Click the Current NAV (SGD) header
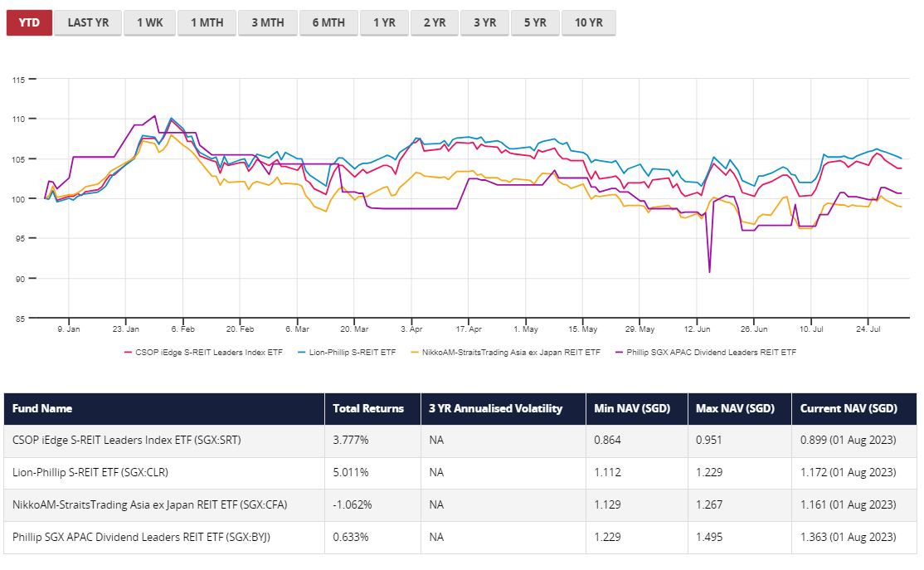 (853, 408)
